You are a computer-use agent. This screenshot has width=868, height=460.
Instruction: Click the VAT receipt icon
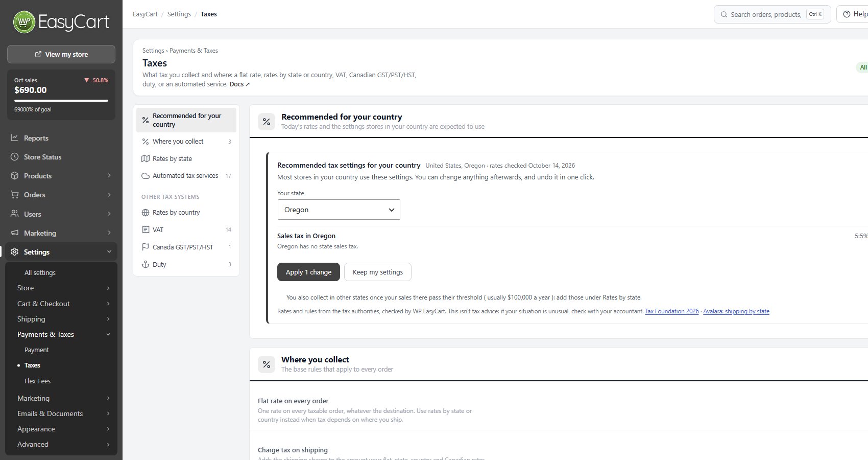146,229
